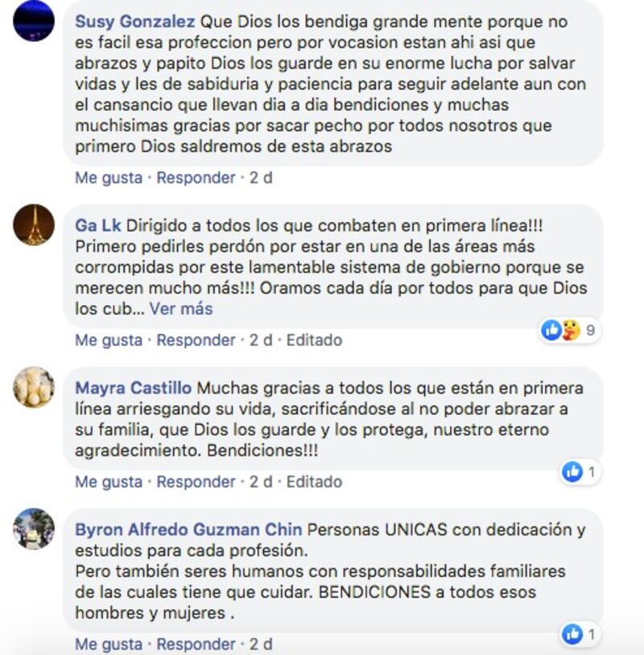Open Byron Alfredo Guzman Chin's avatar
Screen dimensions: 644x655
coord(34,529)
